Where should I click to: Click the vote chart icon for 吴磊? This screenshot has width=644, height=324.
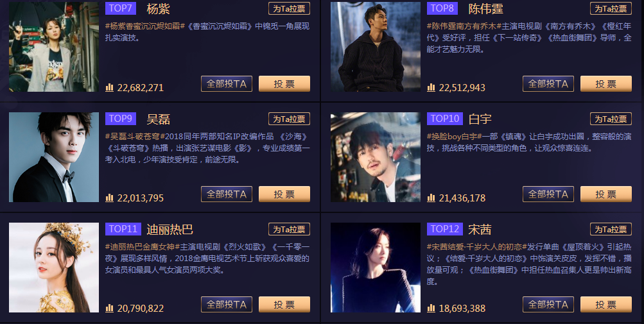point(109,198)
